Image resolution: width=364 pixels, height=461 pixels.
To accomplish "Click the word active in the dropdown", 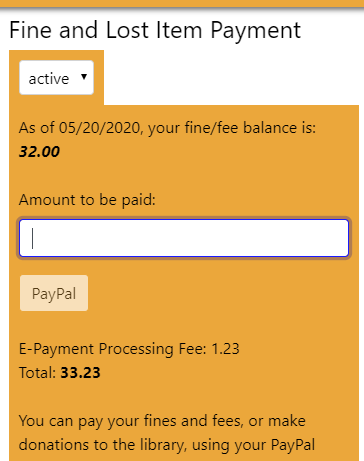I will pos(49,79).
